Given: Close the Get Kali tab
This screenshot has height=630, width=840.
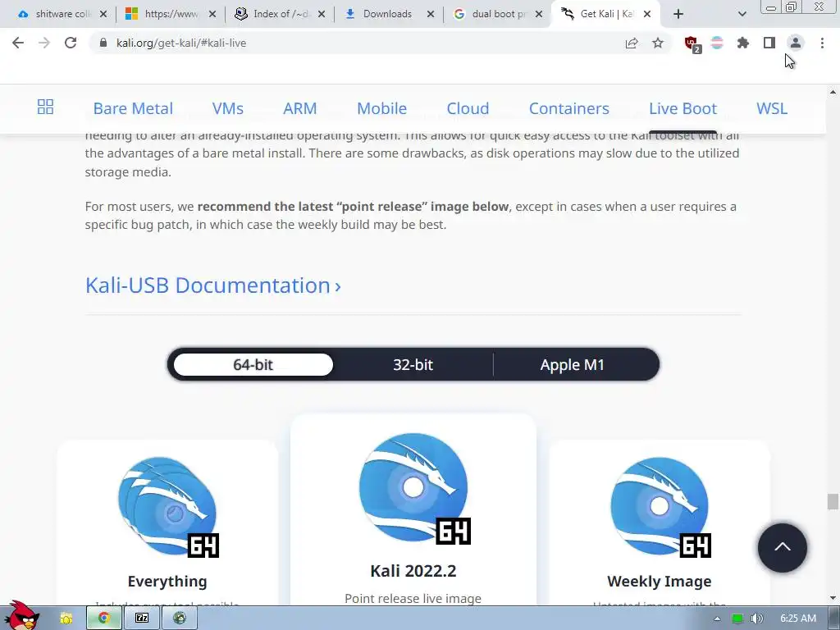Looking at the screenshot, I should 647,14.
